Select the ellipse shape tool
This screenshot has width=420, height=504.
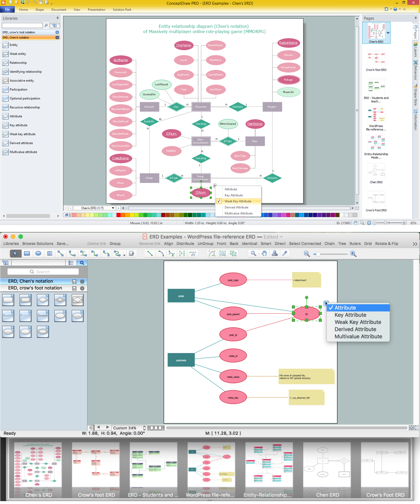(x=38, y=254)
